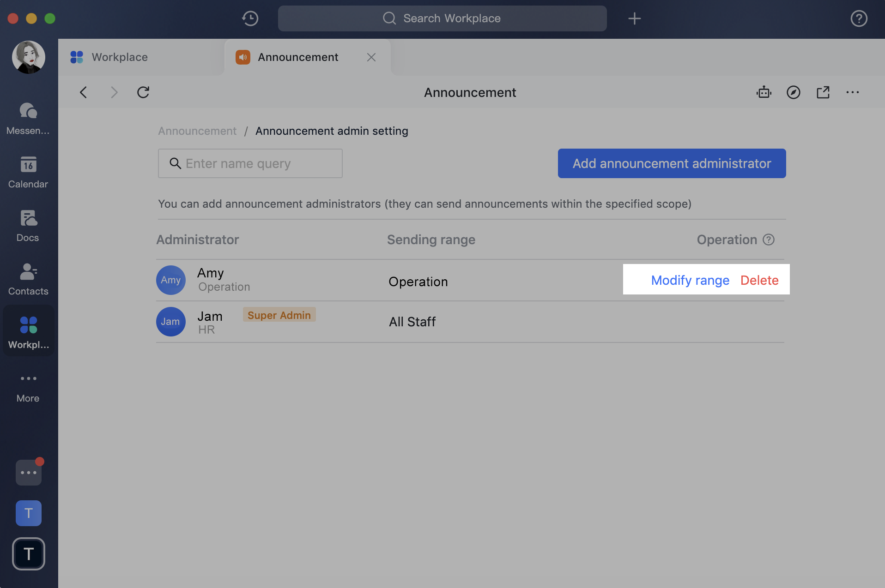
Task: Open page in external browser via share icon
Action: tap(824, 92)
